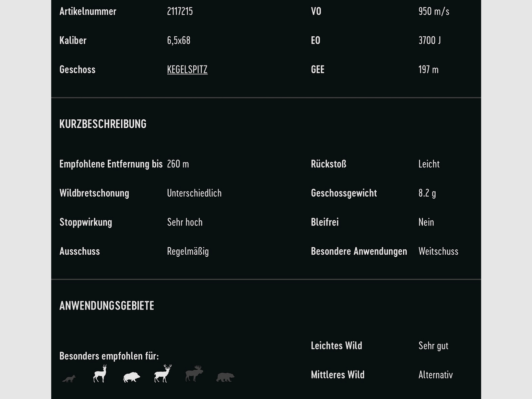Click the ANWENDUNGSGEBIETE section heading
This screenshot has height=399, width=532.
pos(106,306)
